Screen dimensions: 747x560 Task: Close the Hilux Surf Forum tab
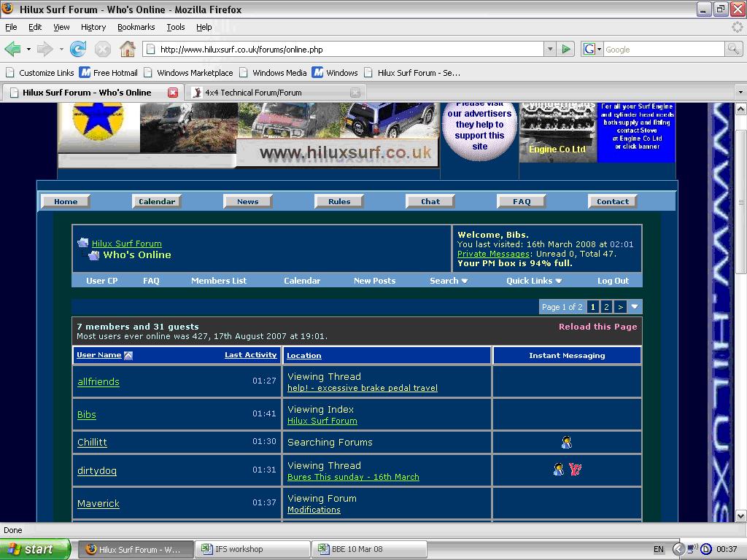[x=173, y=93]
